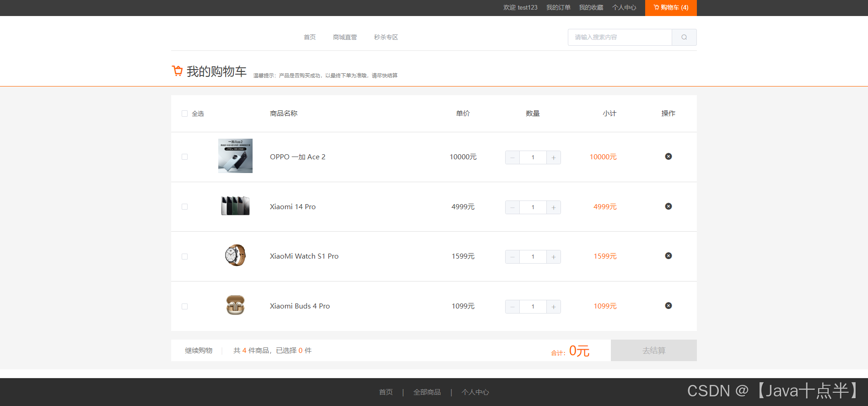
Task: Open the 首页 nav menu item
Action: pyautogui.click(x=310, y=37)
